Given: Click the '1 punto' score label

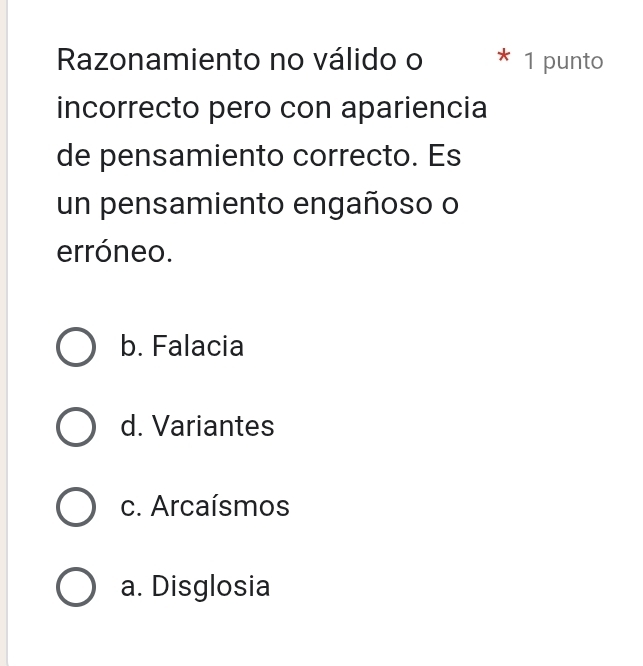Looking at the screenshot, I should [x=563, y=61].
